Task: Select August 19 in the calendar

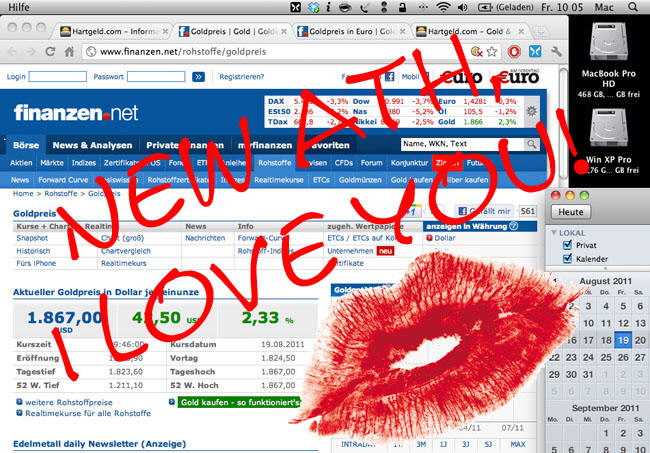Action: [623, 340]
